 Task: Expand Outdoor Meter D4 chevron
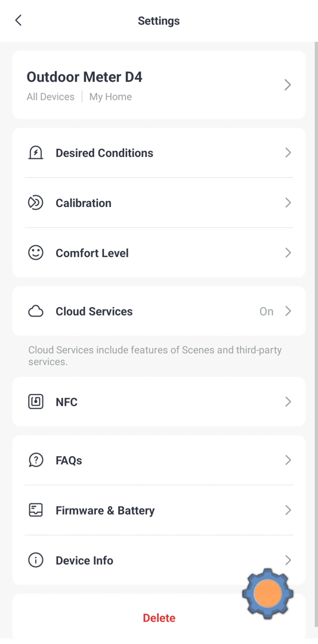(x=288, y=85)
